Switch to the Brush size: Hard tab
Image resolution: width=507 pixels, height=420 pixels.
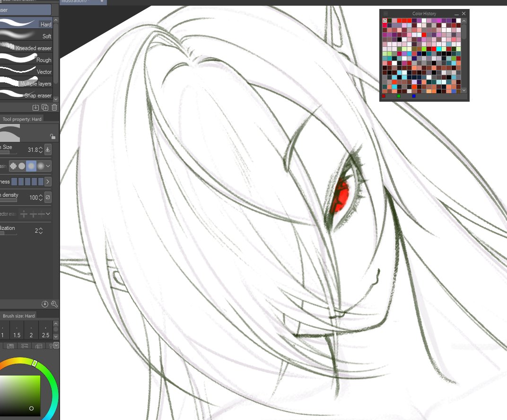click(18, 315)
